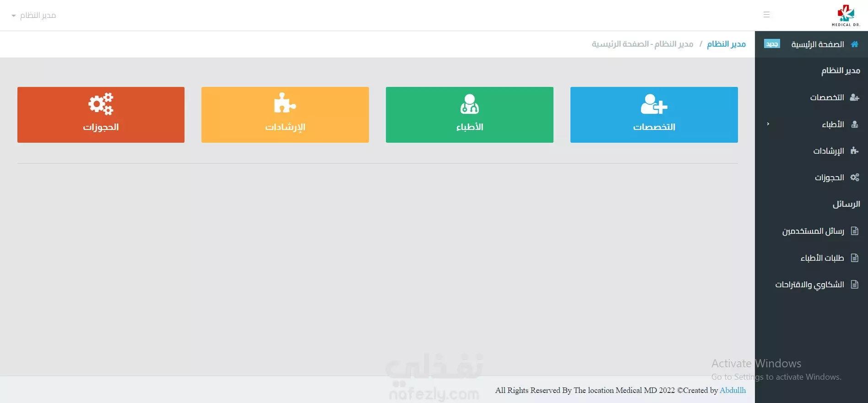This screenshot has width=868, height=403.
Task: Toggle sidebar with hamburger menu icon
Action: click(766, 15)
